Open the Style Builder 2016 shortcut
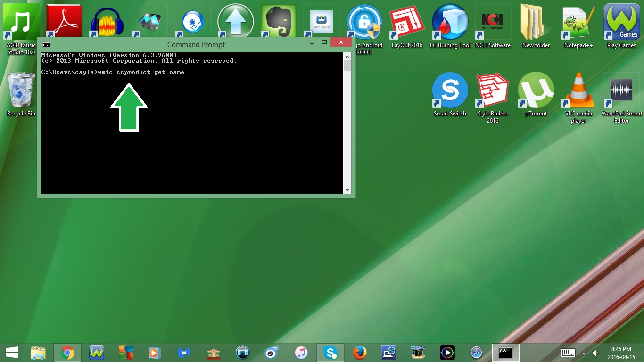Viewport: 644px width, 362px height. [x=493, y=98]
